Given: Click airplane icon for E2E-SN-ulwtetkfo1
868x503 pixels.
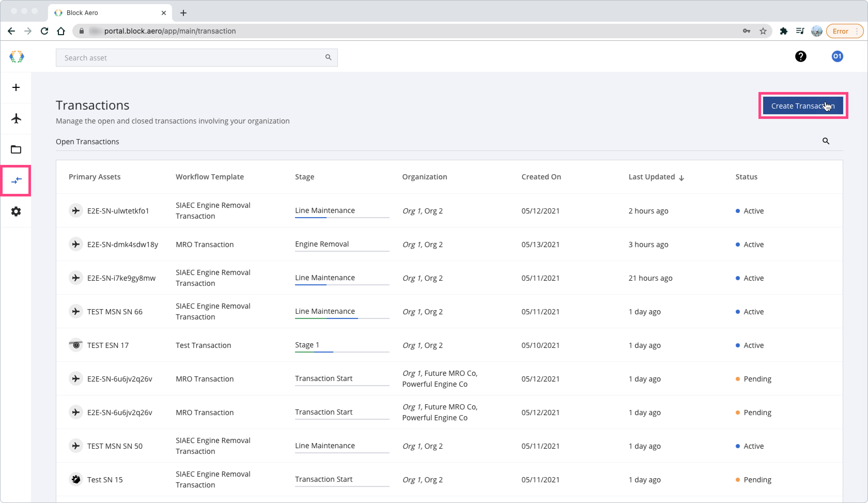Looking at the screenshot, I should (x=76, y=210).
